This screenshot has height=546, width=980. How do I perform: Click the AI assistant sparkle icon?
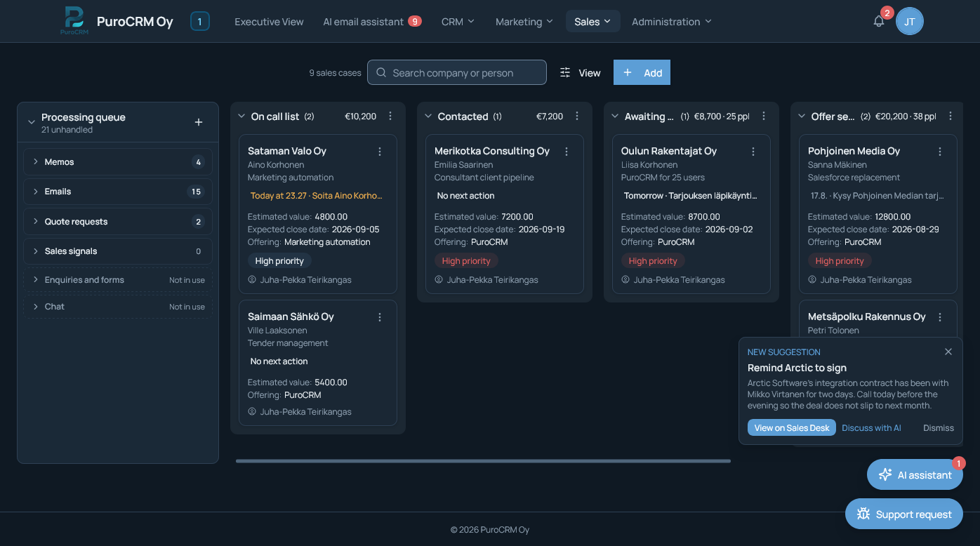pos(885,475)
